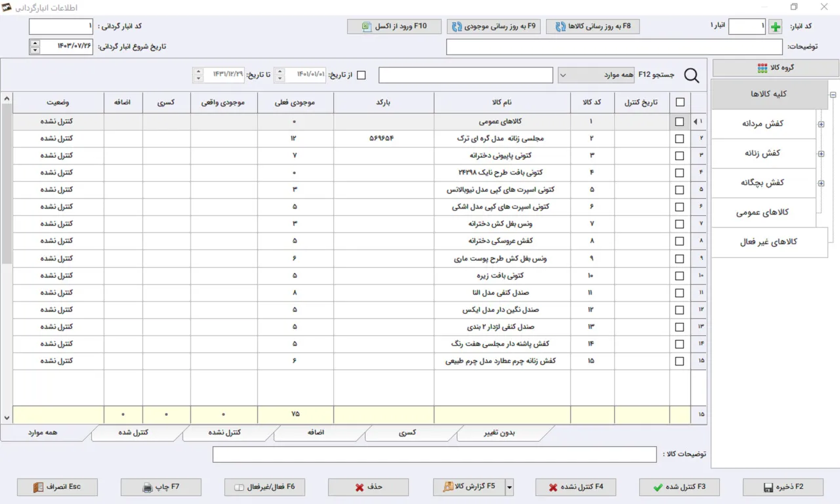
Task: Click red X icon on حذف button
Action: tap(360, 488)
